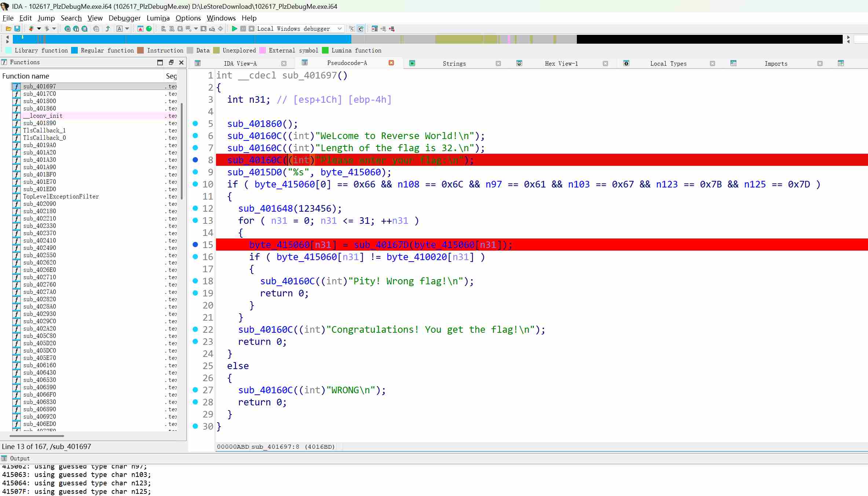
Task: Click the Pseudocode-A tab icon
Action: pos(304,63)
